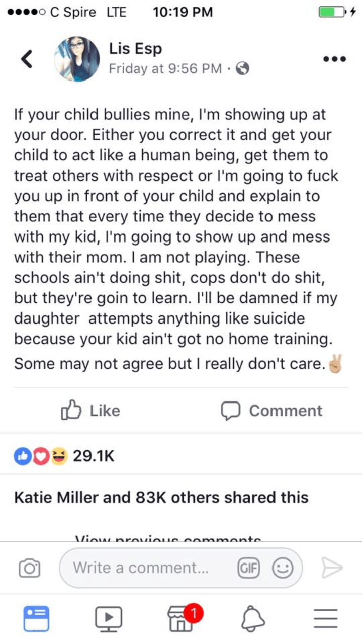The image size is (362, 644).
Task: Open the three-dot post options menu
Action: click(335, 59)
